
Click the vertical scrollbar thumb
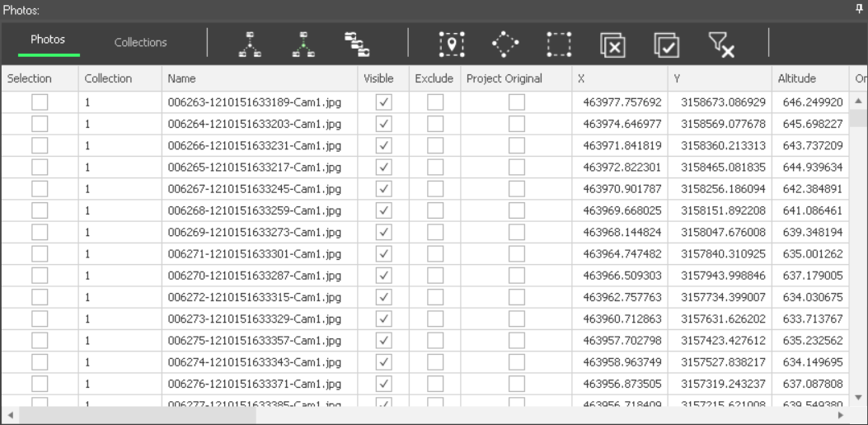click(x=859, y=118)
